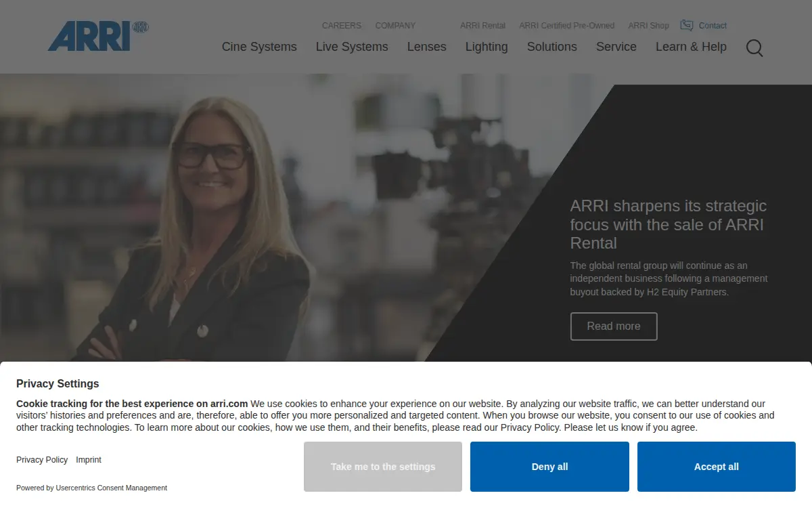Visit the ARRI Shop link
812x508 pixels.
coord(648,26)
